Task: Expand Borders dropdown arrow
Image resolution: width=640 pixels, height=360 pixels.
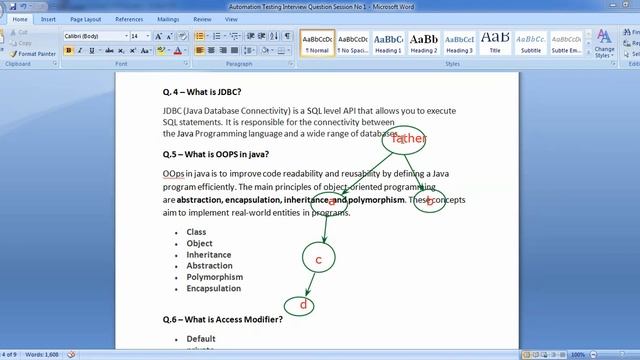Action: (x=288, y=51)
